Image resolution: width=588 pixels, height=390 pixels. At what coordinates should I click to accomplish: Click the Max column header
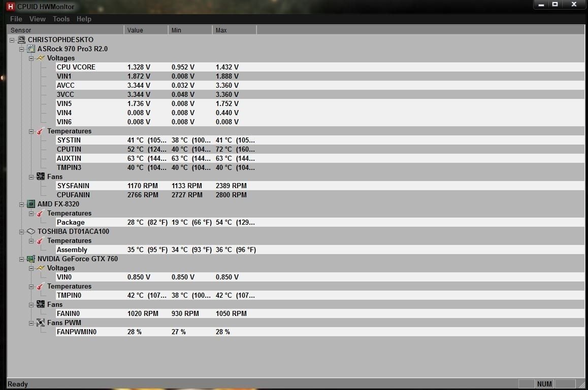click(x=235, y=30)
